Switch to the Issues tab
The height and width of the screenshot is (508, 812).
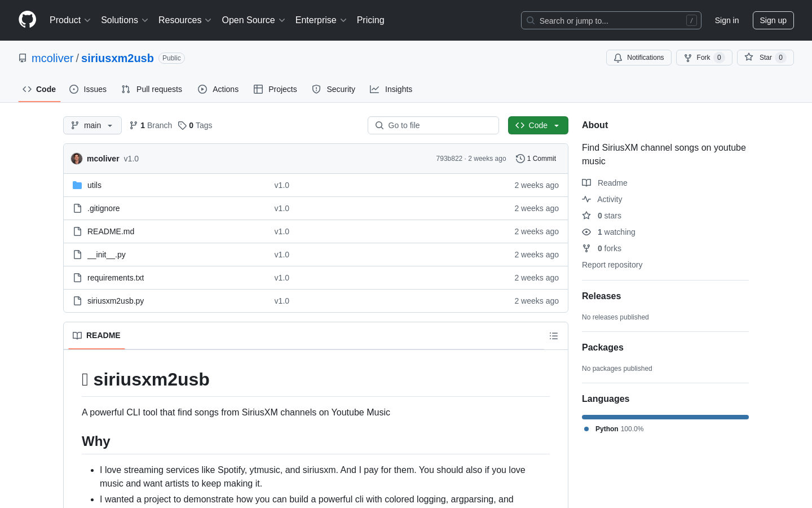(x=88, y=89)
